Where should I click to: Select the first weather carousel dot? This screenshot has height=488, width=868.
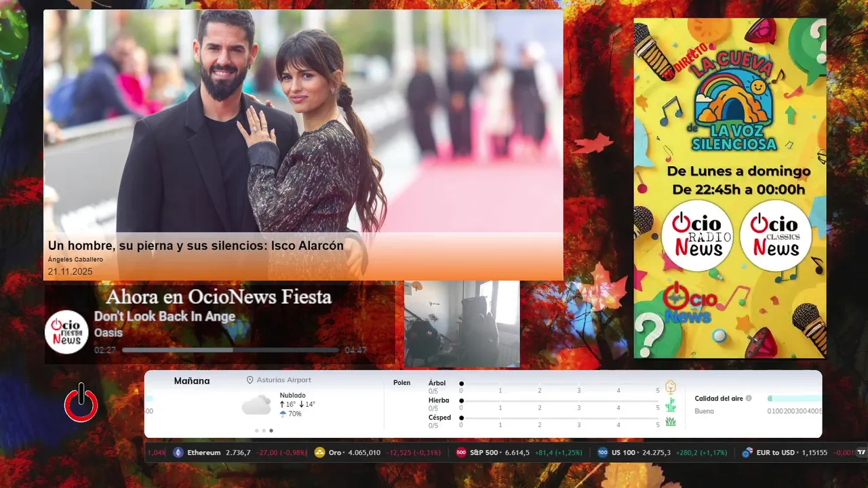pos(256,430)
